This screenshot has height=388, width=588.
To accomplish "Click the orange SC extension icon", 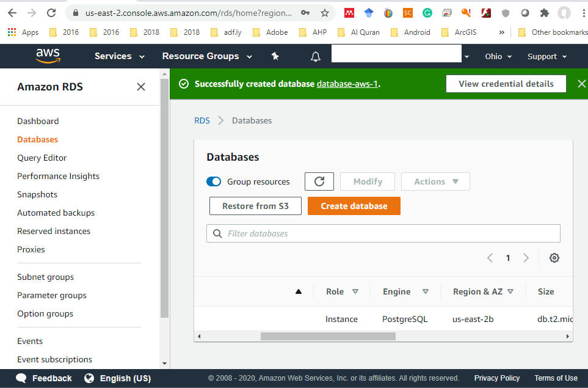I will click(x=408, y=13).
